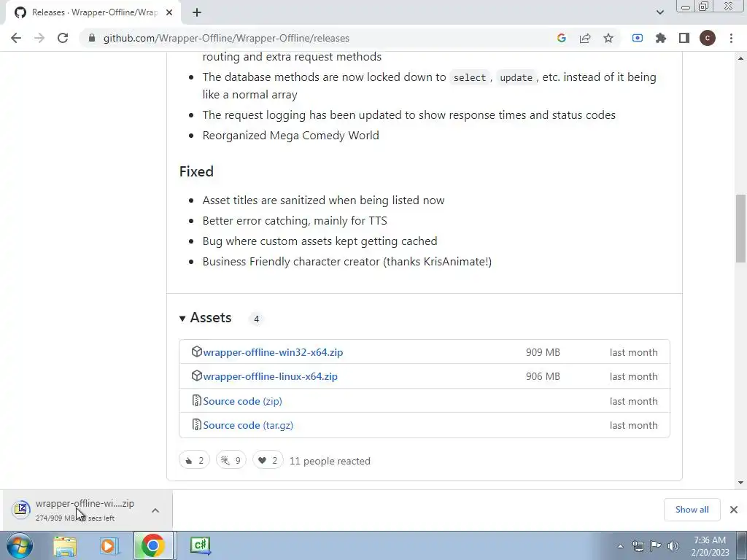Click the page vertical scrollbar thumb

740,228
